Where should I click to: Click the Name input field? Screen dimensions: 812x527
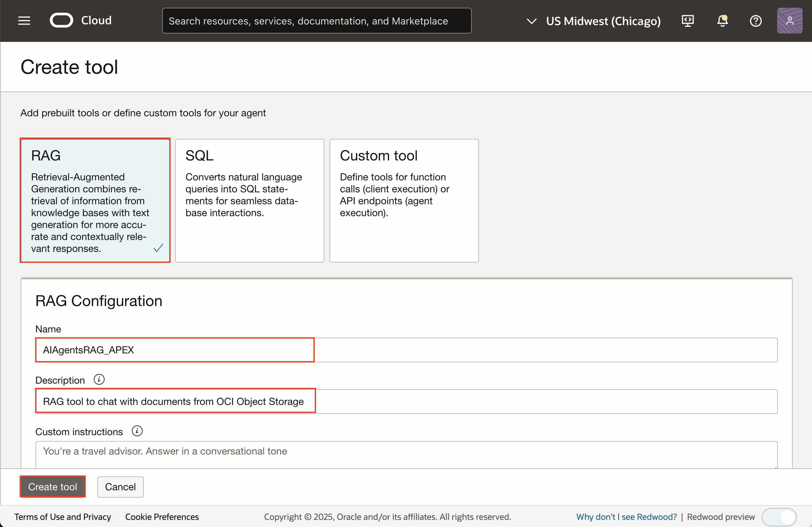pos(406,350)
